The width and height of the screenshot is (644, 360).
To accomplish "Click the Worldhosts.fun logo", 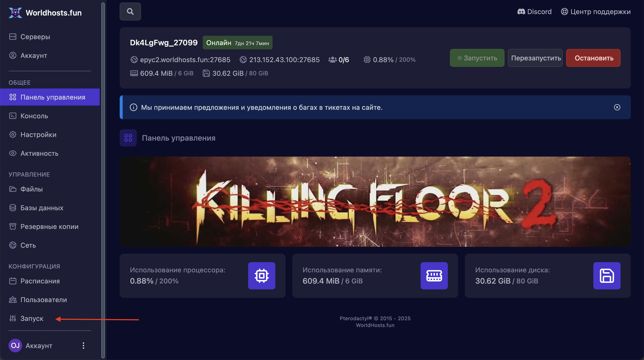I will tap(45, 13).
